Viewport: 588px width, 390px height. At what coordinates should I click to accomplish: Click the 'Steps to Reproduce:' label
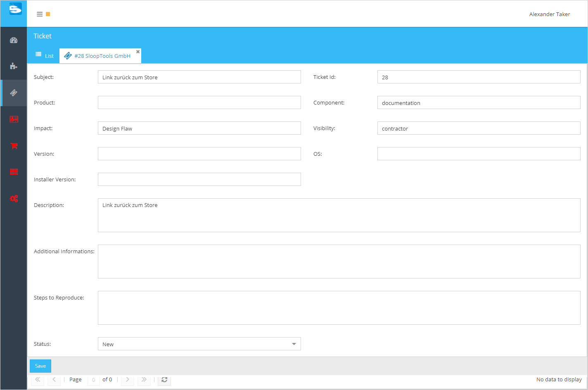pos(59,297)
